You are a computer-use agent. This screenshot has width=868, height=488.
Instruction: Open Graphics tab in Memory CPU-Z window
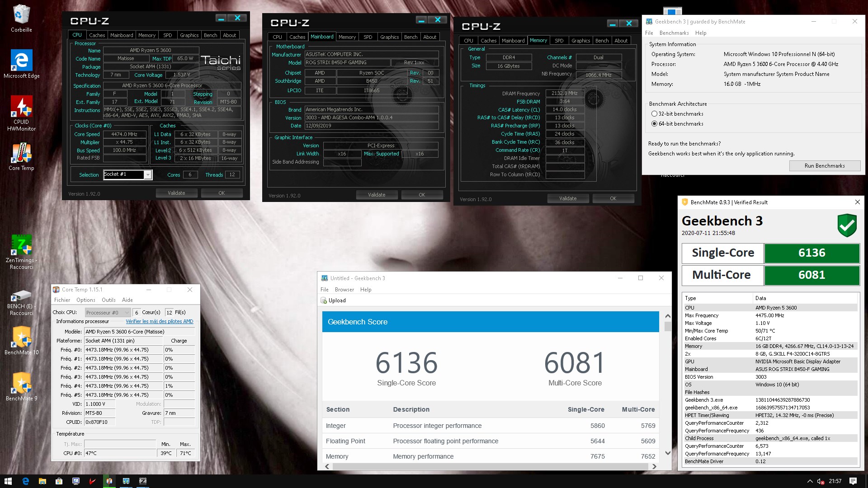(x=580, y=41)
